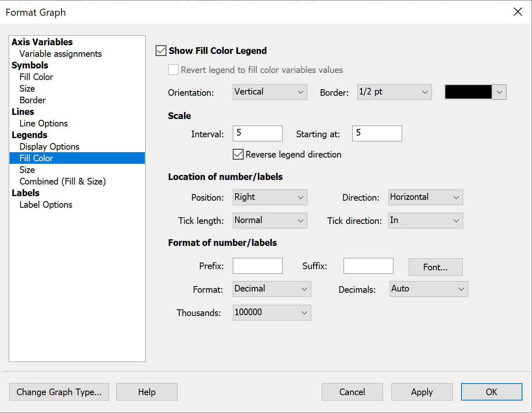
Task: Apply the legend changes
Action: [x=422, y=391]
